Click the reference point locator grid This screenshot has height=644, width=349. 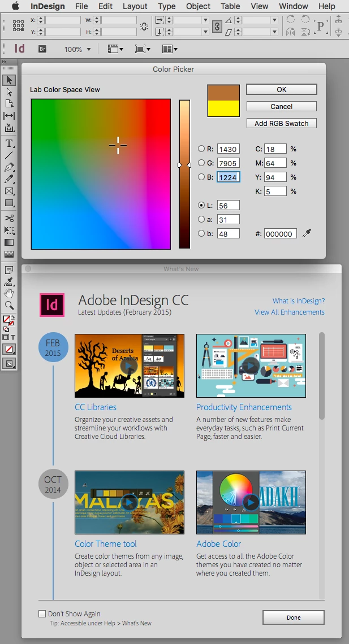pyautogui.click(x=18, y=25)
